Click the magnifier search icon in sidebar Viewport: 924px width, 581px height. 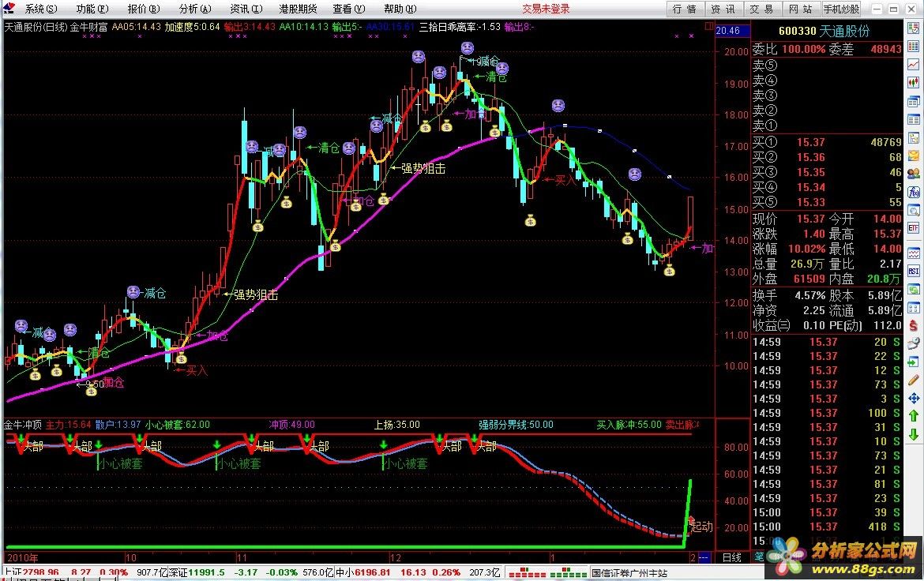pos(914,210)
